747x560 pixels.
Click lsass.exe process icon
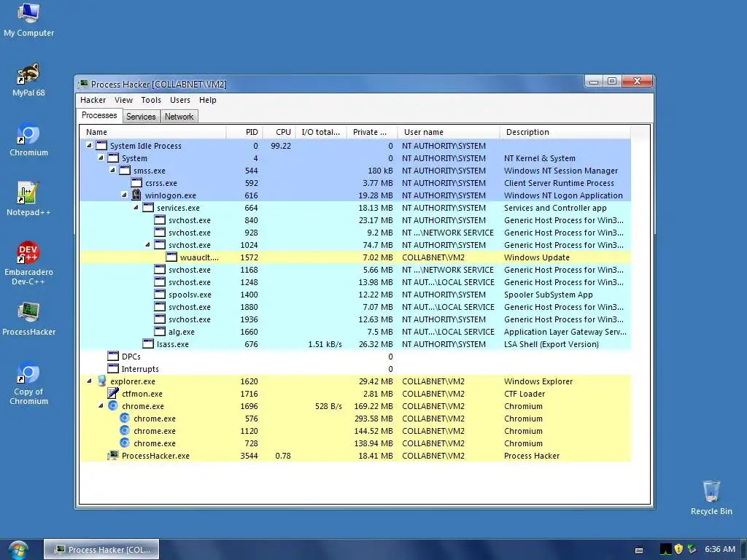[148, 343]
